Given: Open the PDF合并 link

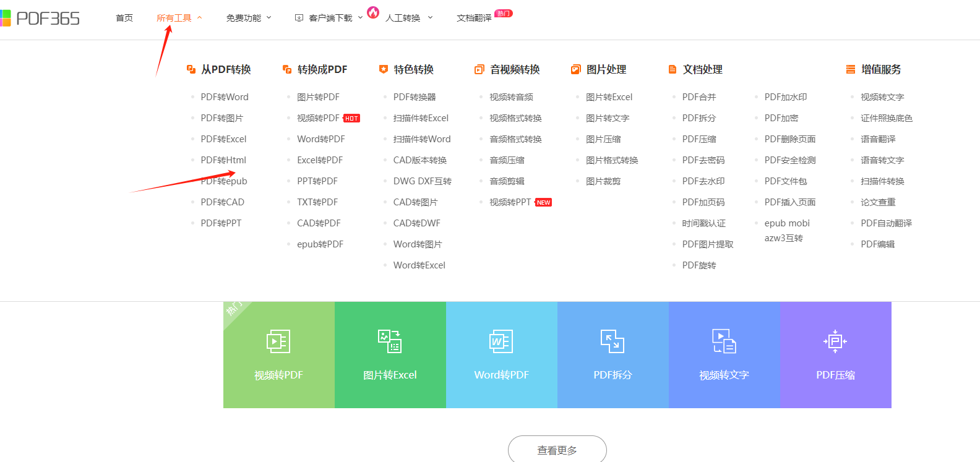Looking at the screenshot, I should click(x=699, y=97).
